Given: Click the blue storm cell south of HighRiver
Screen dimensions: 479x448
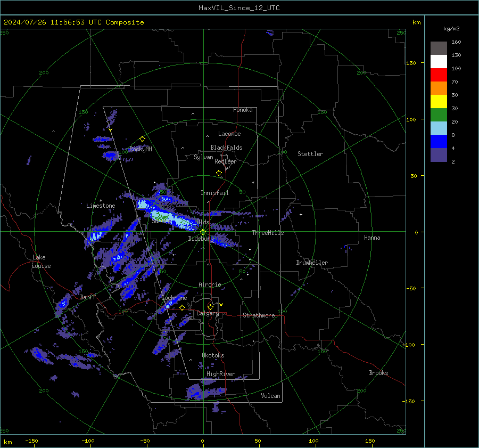Looking at the screenshot, I should (x=205, y=392).
